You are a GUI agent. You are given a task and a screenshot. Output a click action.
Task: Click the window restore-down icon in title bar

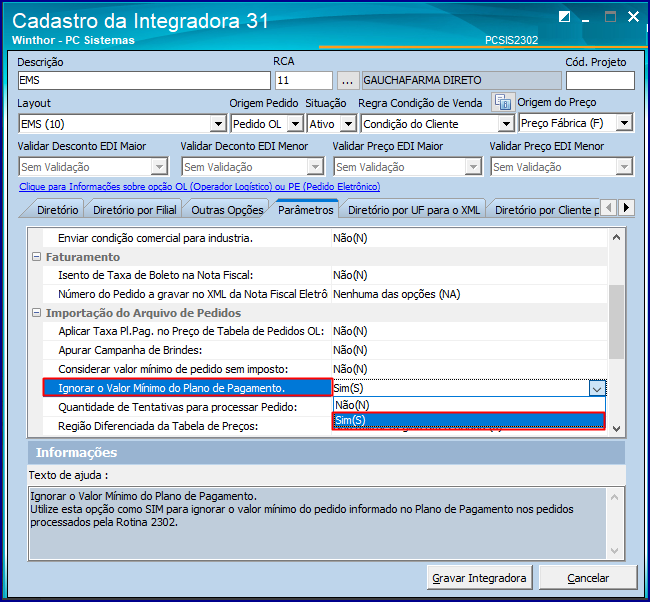pyautogui.click(x=564, y=17)
